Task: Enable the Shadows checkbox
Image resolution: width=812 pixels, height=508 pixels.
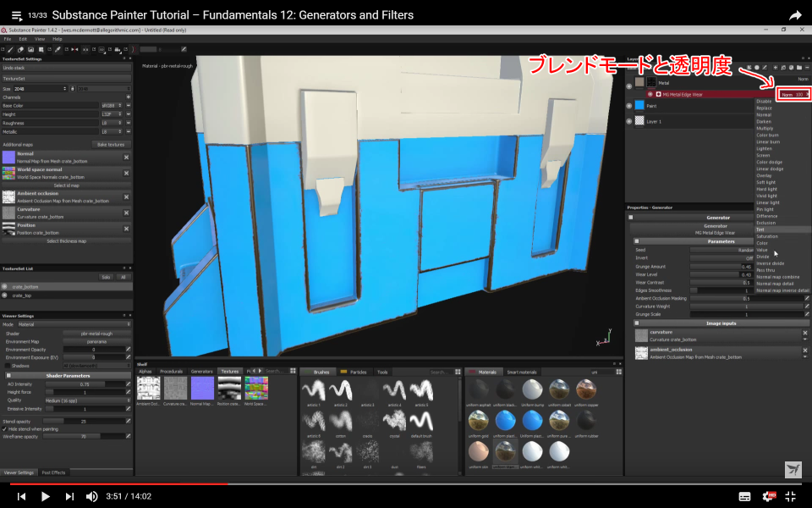Action: (8, 366)
